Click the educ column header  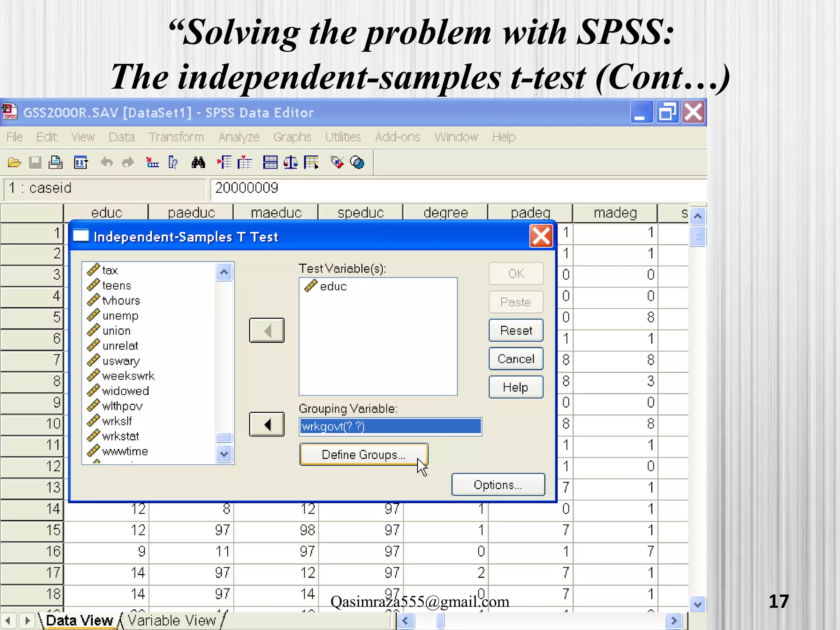tap(107, 212)
